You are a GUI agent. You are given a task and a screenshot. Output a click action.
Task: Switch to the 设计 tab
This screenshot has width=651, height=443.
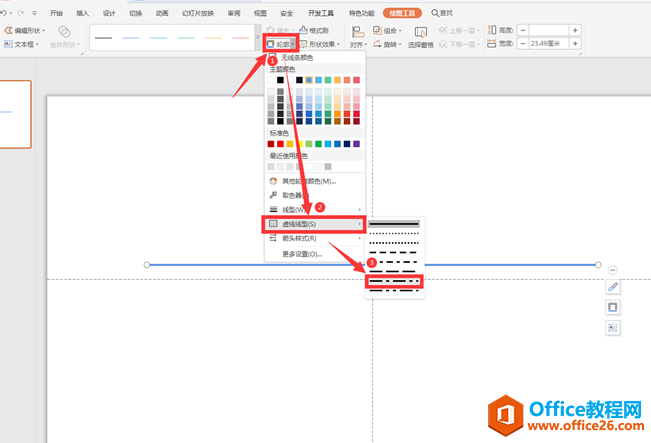tap(109, 13)
